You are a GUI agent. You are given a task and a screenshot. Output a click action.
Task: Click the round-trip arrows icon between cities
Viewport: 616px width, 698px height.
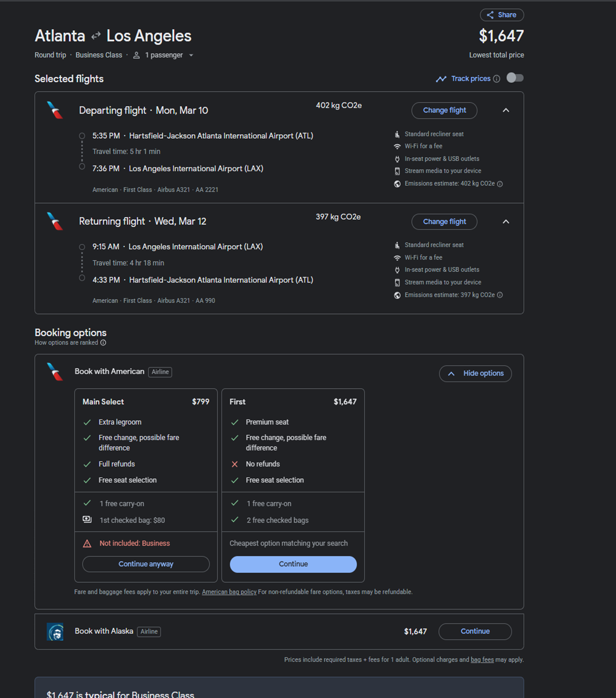[96, 36]
